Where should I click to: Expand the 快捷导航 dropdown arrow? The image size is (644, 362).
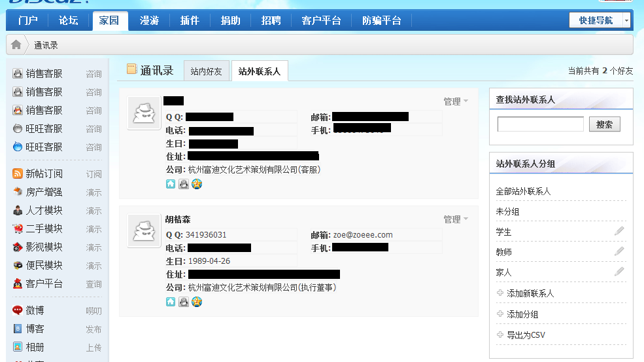[x=626, y=20]
